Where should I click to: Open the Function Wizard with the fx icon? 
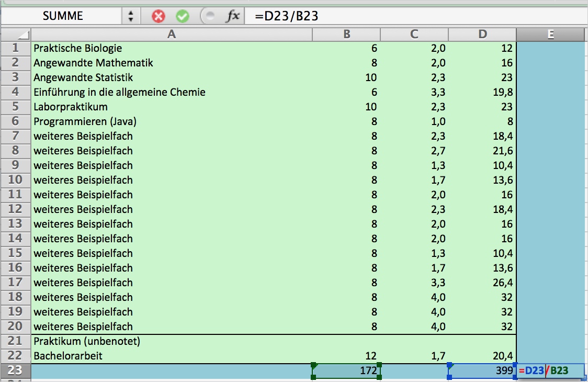click(x=230, y=16)
